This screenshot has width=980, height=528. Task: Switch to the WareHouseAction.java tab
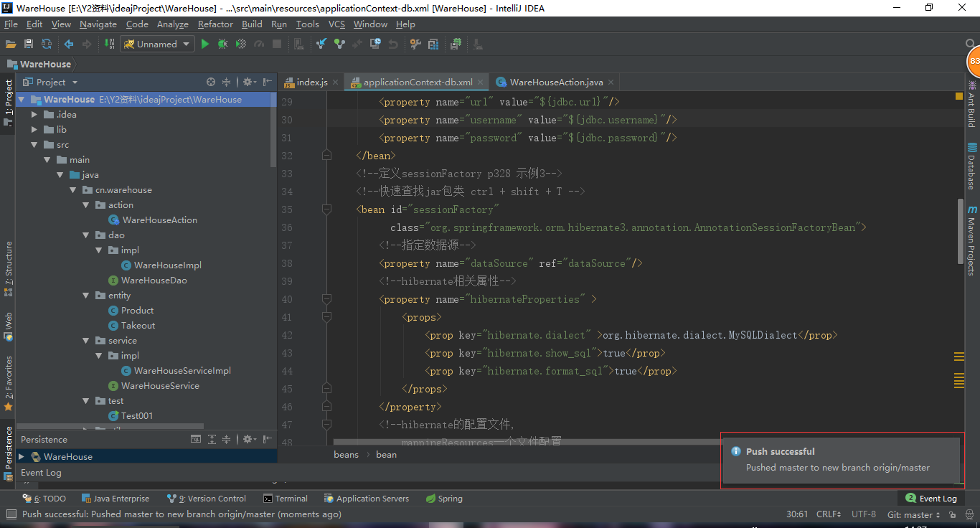click(x=556, y=82)
